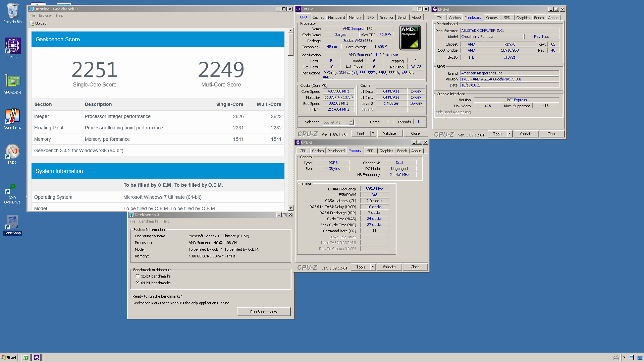Open About tab in Mainboard window

[553, 18]
